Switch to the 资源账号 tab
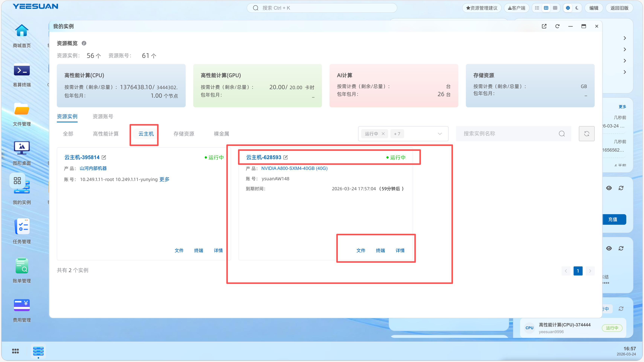This screenshot has height=362, width=644. (x=103, y=116)
